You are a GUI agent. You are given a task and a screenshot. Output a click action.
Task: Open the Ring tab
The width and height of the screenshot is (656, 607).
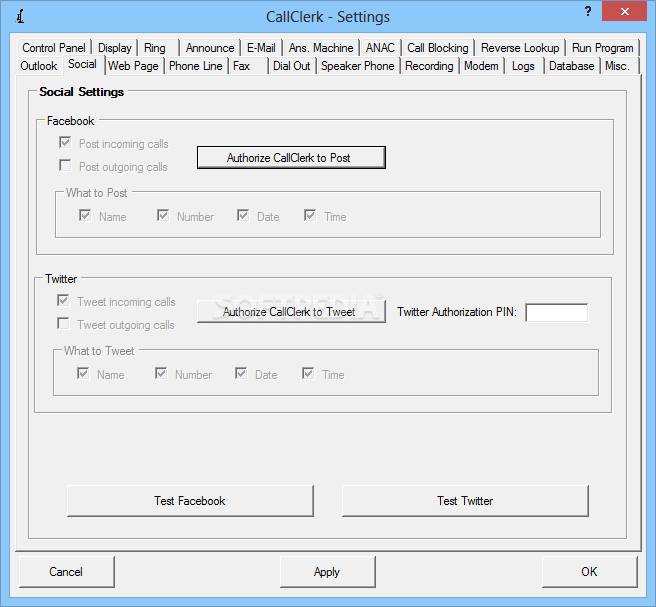click(x=159, y=48)
